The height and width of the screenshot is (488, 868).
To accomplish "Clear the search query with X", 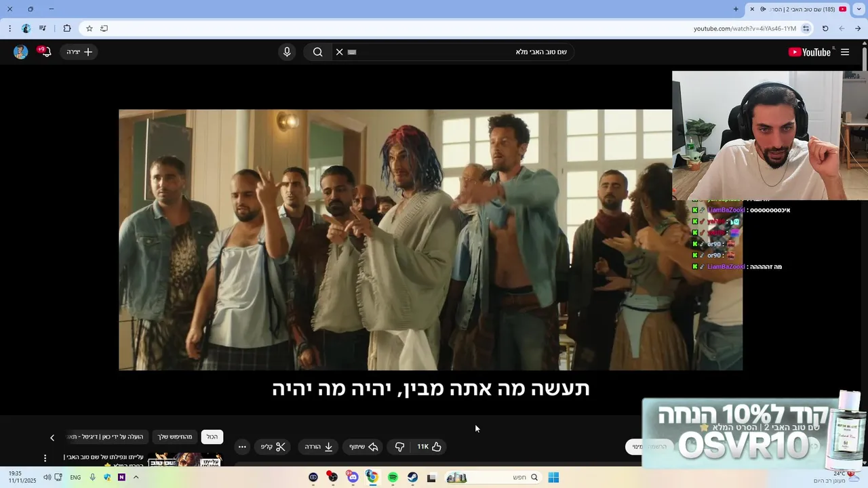I will (x=340, y=52).
